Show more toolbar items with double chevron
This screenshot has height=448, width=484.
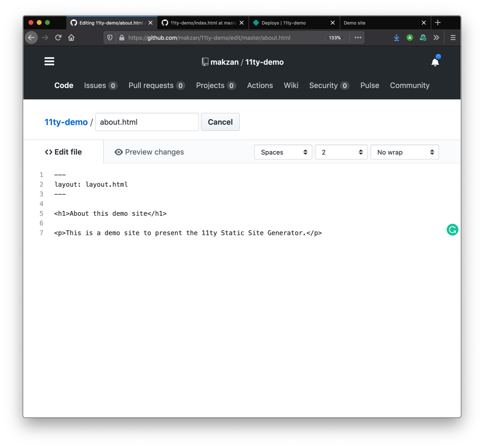pyautogui.click(x=436, y=37)
